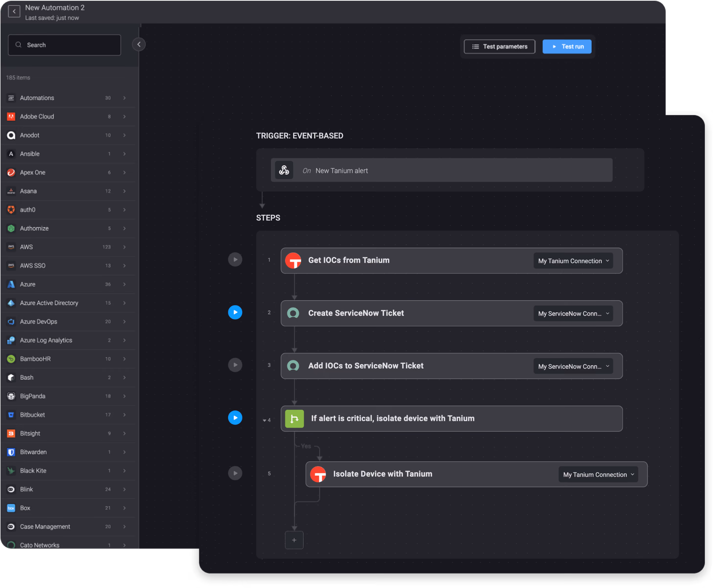Collapse step 4 using its disclosure triangle

pos(264,421)
